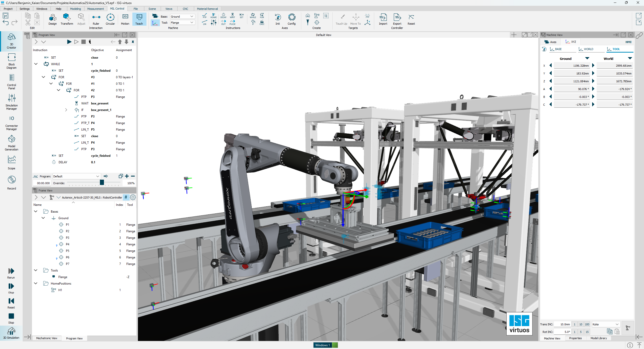
Task: Set translation increment to 100
Action: (x=587, y=324)
